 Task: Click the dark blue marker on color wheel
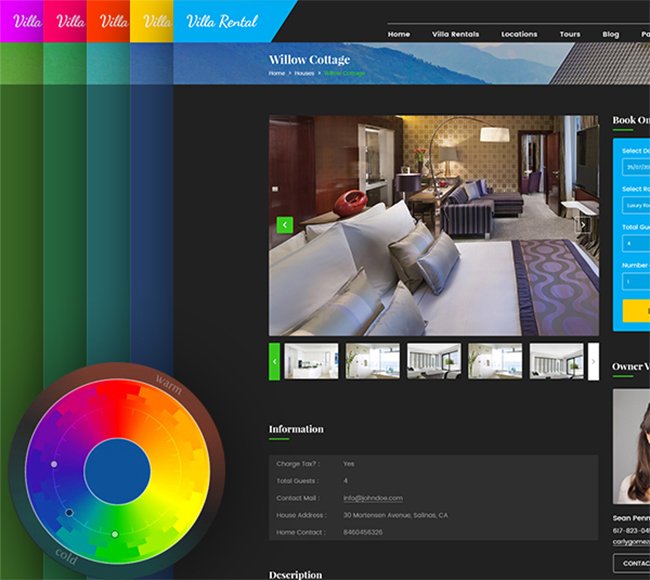[69, 513]
